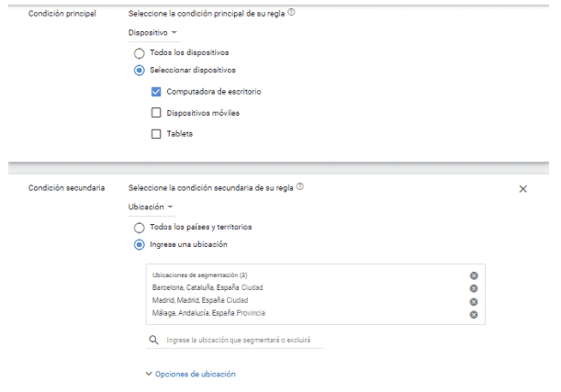Click help icon next to condición secundaria text
This screenshot has height=392, width=561.
tap(300, 187)
